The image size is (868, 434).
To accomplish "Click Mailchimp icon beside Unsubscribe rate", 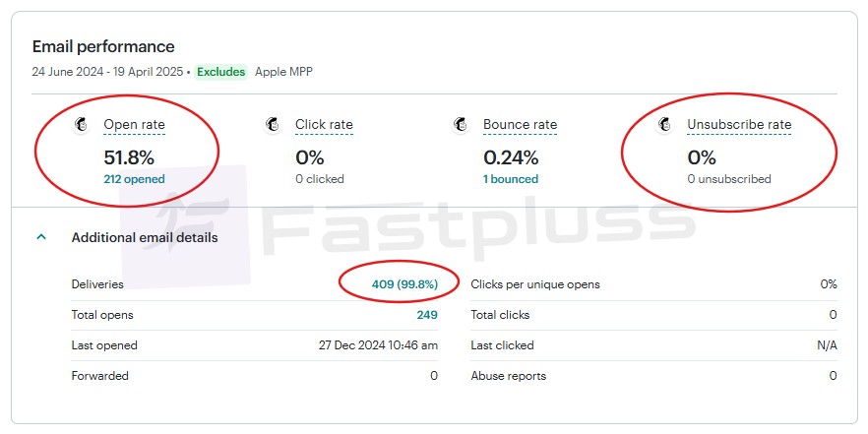I will pos(665,125).
